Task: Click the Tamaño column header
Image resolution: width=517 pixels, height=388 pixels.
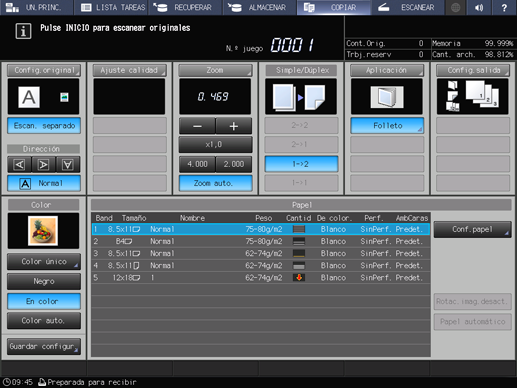Action: [134, 218]
